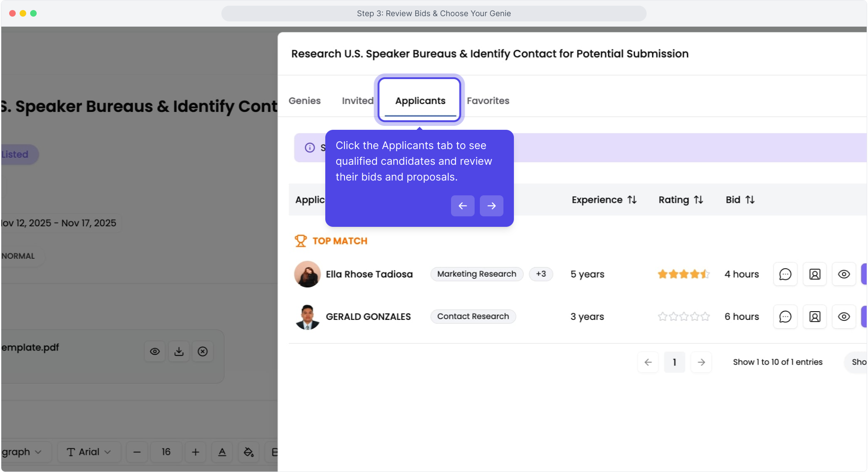Open the Arial font dropdown
The width and height of the screenshot is (868, 472).
click(89, 452)
